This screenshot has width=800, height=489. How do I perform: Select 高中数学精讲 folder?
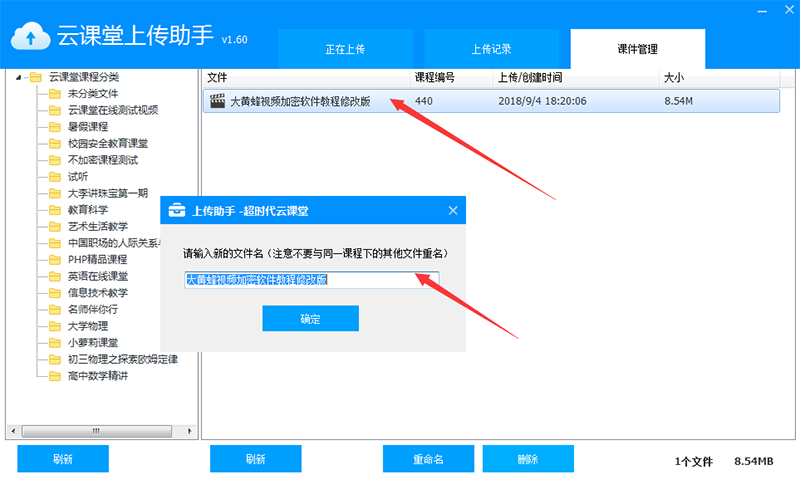pyautogui.click(x=98, y=376)
